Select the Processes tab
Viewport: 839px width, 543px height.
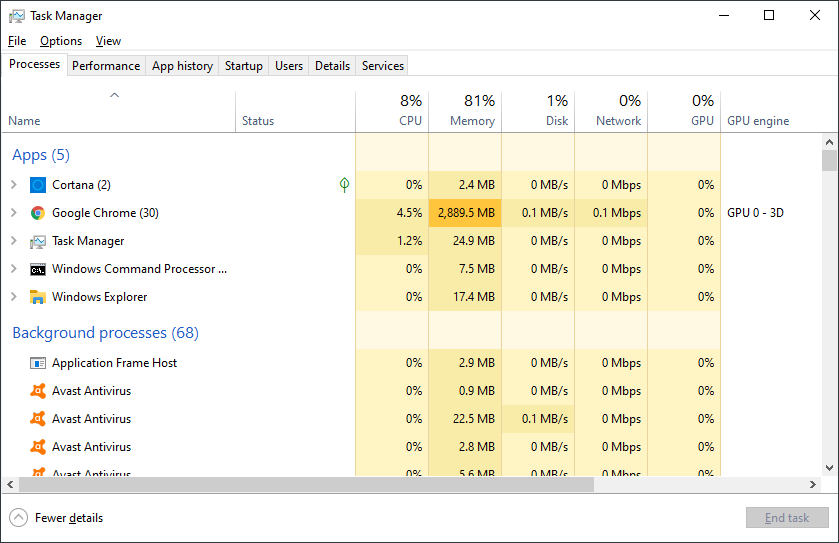pyautogui.click(x=34, y=64)
